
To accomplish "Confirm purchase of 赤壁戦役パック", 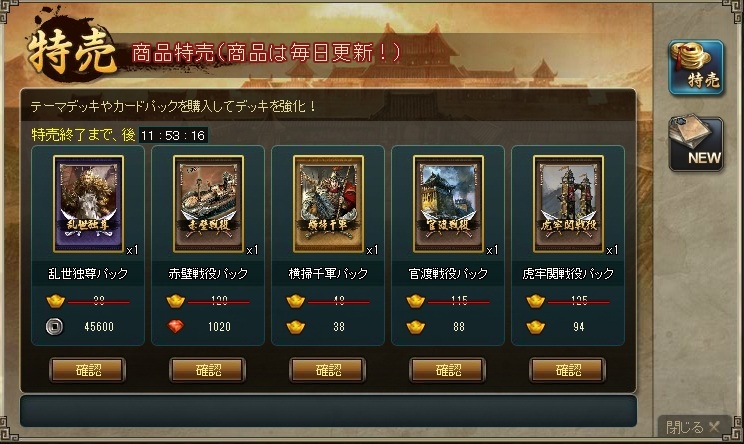I will [208, 370].
